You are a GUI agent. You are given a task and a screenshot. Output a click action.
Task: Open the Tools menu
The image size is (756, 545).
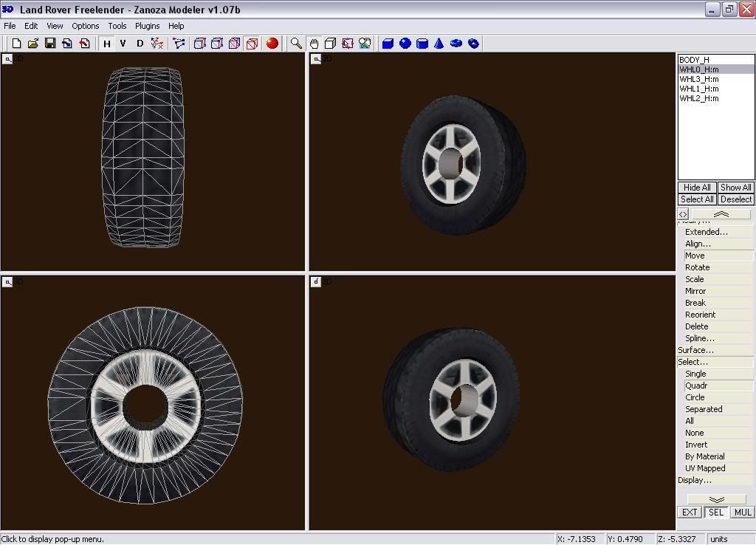[x=117, y=26]
